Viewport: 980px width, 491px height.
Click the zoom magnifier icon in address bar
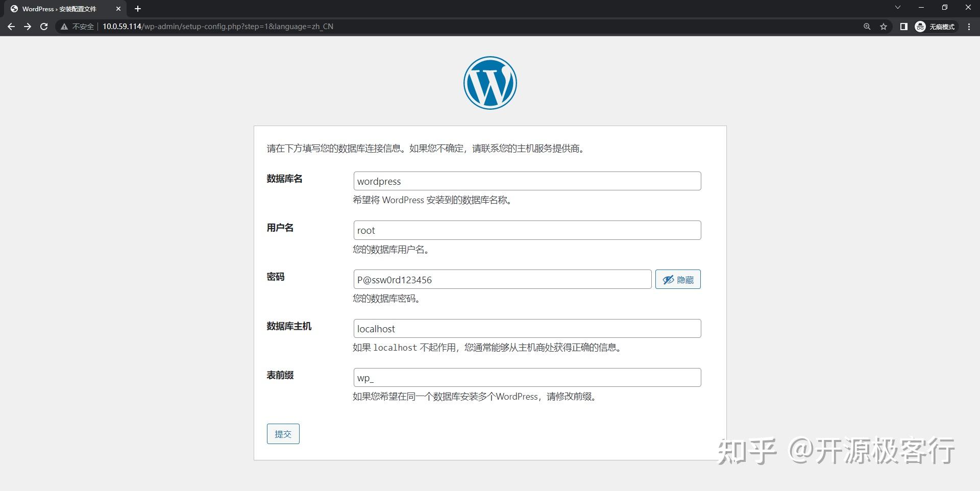click(x=867, y=27)
